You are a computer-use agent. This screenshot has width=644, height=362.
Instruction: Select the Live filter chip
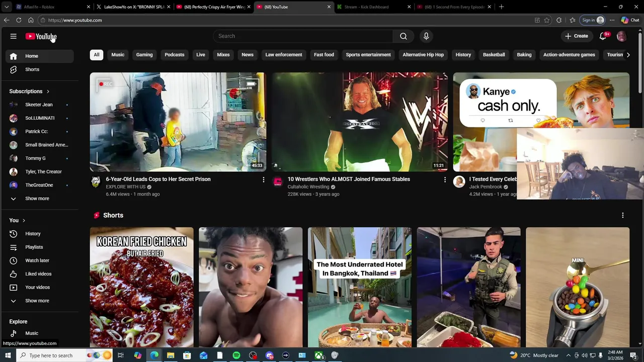[201, 55]
